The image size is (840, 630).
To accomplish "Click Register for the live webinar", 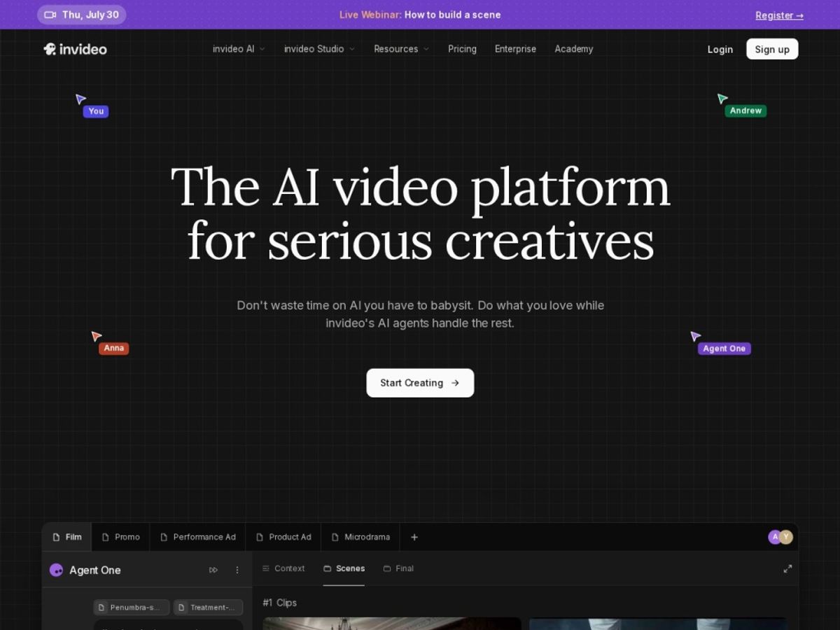I will (x=779, y=15).
